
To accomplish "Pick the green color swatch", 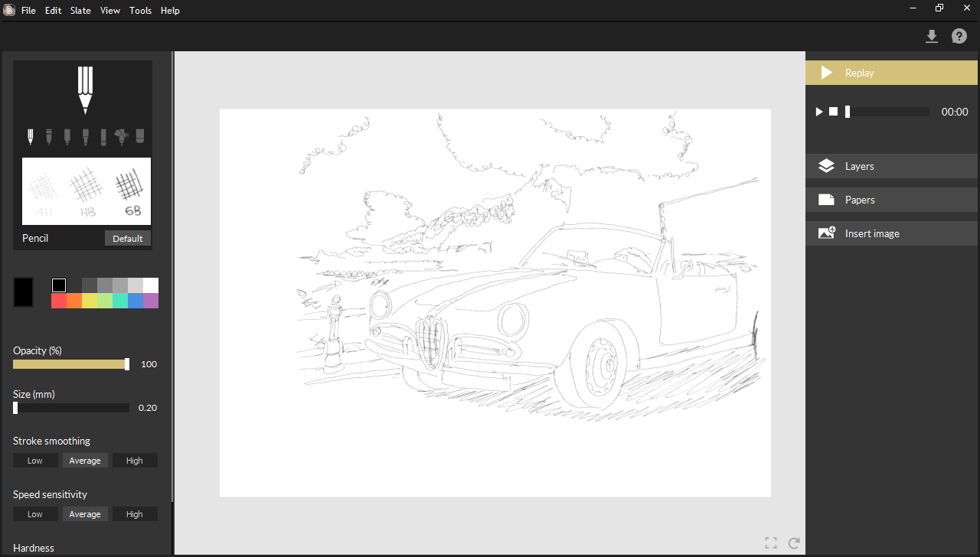I will click(105, 301).
